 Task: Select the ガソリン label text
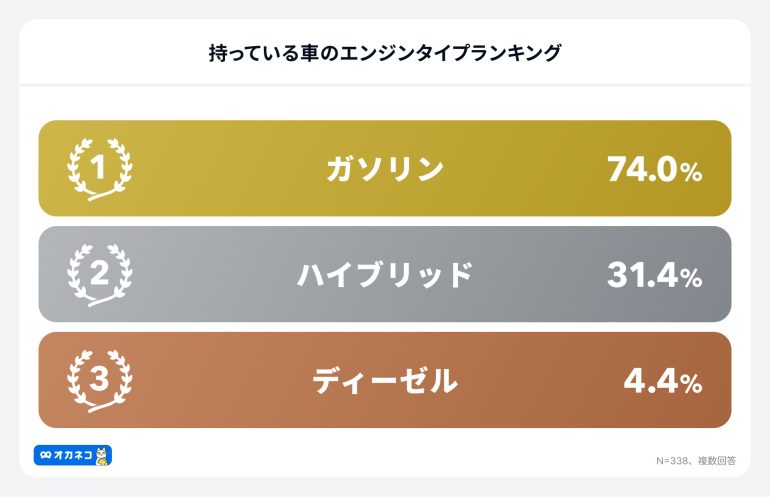tap(385, 169)
